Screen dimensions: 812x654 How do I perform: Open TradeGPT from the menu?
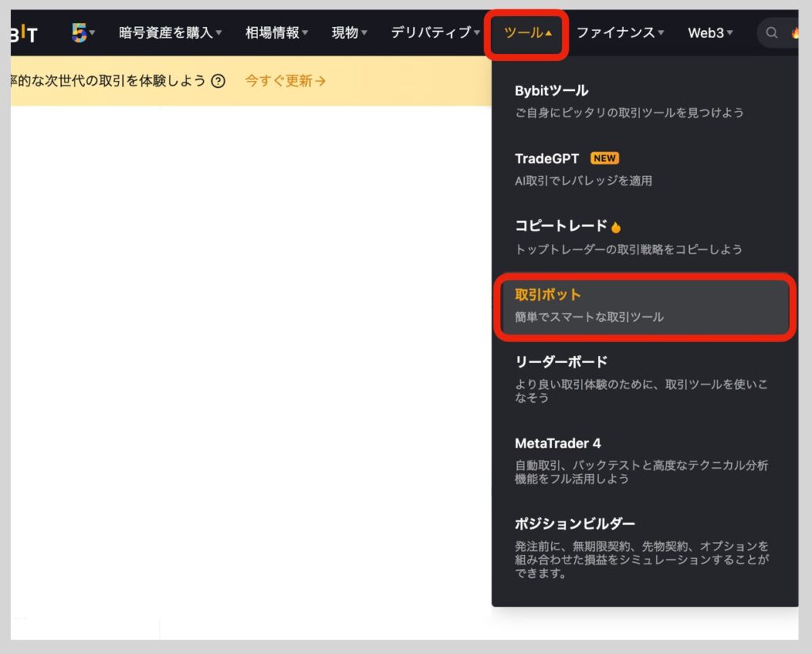[547, 158]
